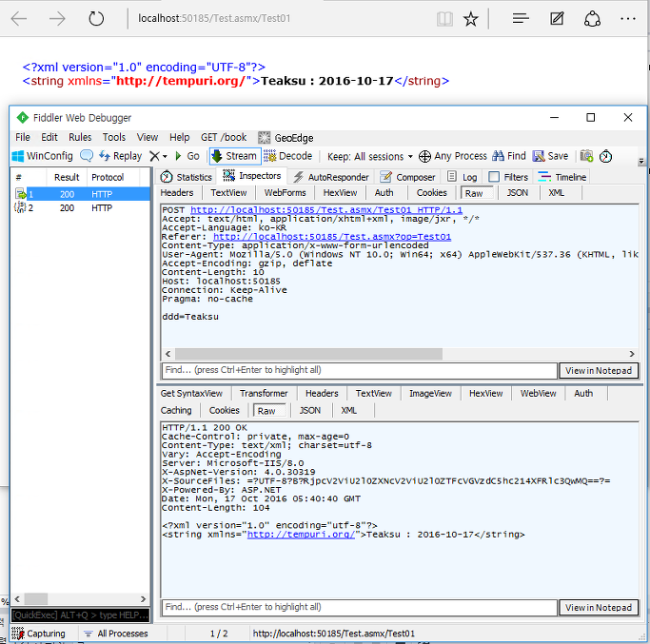Viewport: 650px width, 644px height.
Task: Open the Keep: All sessions dropdown
Action: coord(370,157)
